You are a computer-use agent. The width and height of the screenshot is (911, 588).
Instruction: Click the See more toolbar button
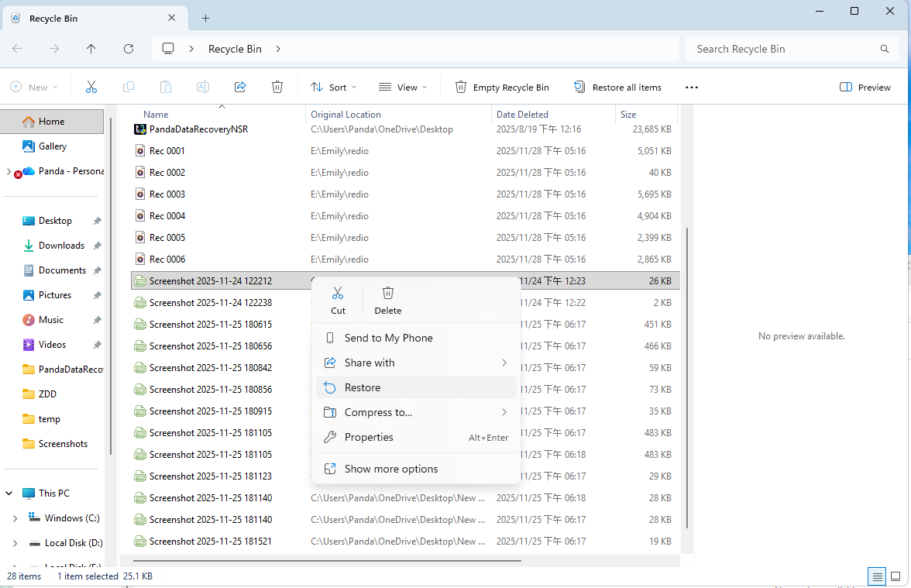(x=692, y=87)
